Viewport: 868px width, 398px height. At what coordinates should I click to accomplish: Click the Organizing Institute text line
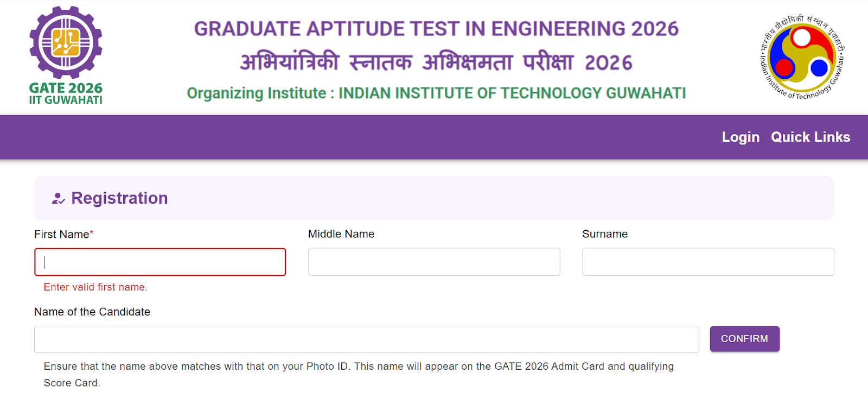[436, 93]
